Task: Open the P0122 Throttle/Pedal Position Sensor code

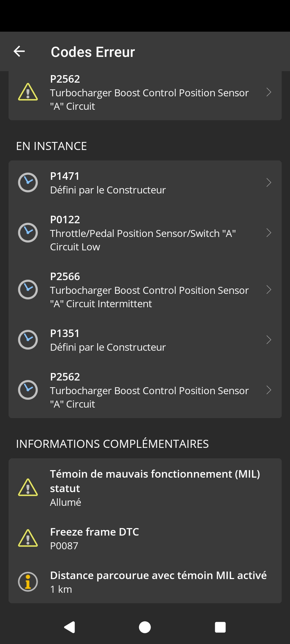Action: point(143,233)
